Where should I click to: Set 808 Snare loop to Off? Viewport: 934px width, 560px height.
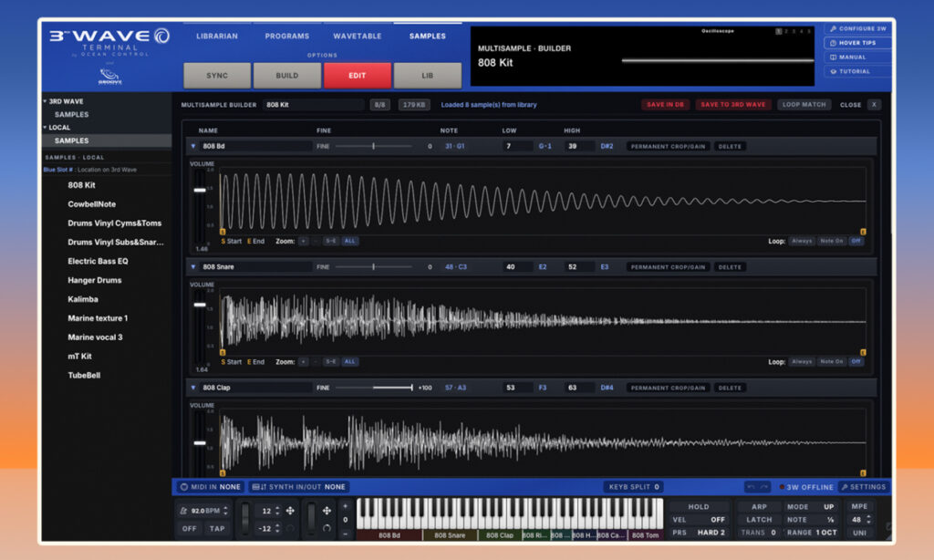856,361
